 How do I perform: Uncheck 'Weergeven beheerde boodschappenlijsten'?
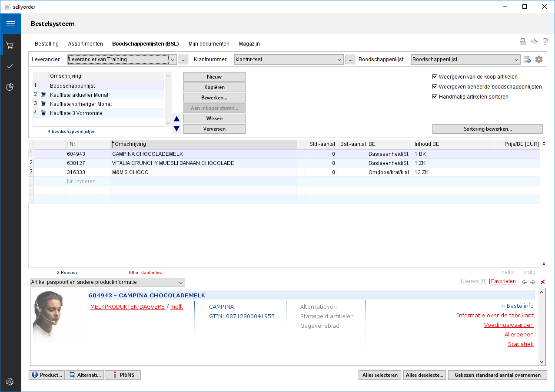[435, 87]
